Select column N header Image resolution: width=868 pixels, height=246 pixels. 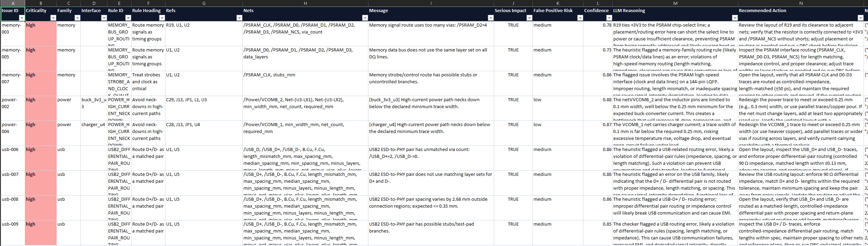click(x=801, y=3)
